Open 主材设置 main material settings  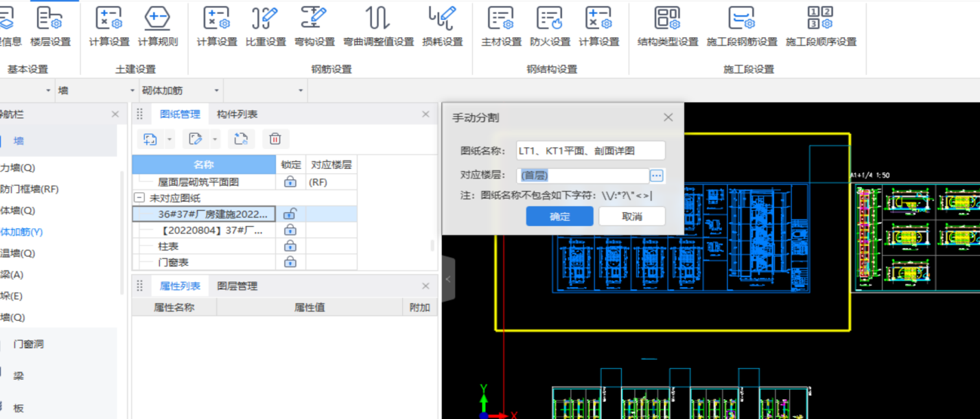501,26
